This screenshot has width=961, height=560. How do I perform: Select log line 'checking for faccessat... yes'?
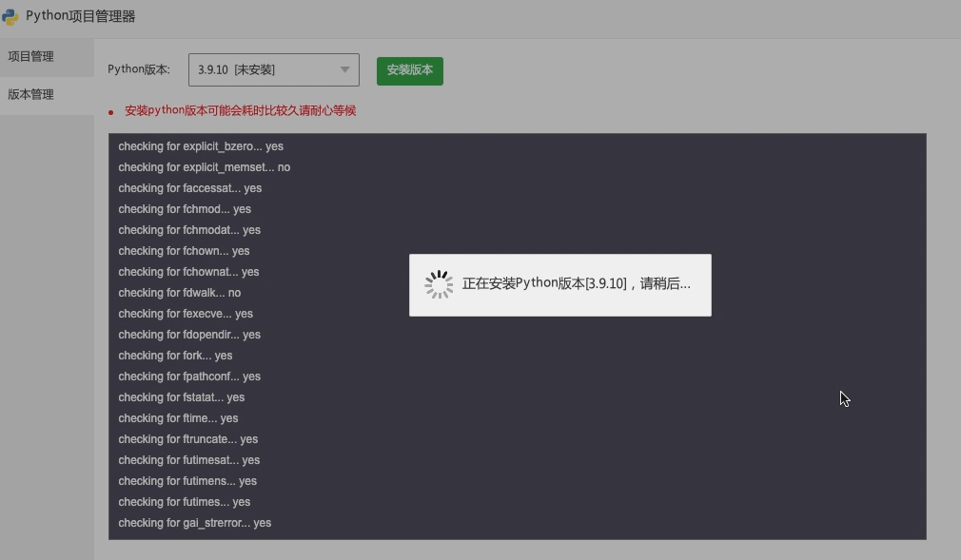pos(190,188)
